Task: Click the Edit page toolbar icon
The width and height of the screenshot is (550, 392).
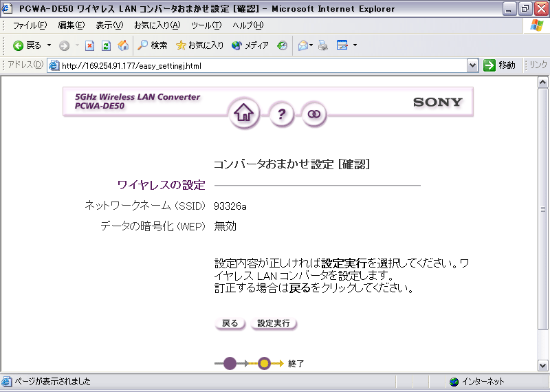Action: pos(342,45)
